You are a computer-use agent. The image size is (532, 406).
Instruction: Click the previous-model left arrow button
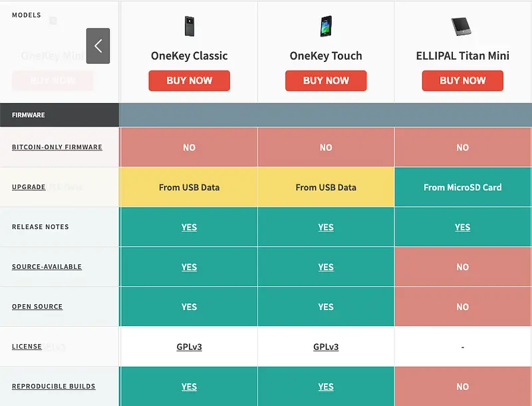(98, 46)
